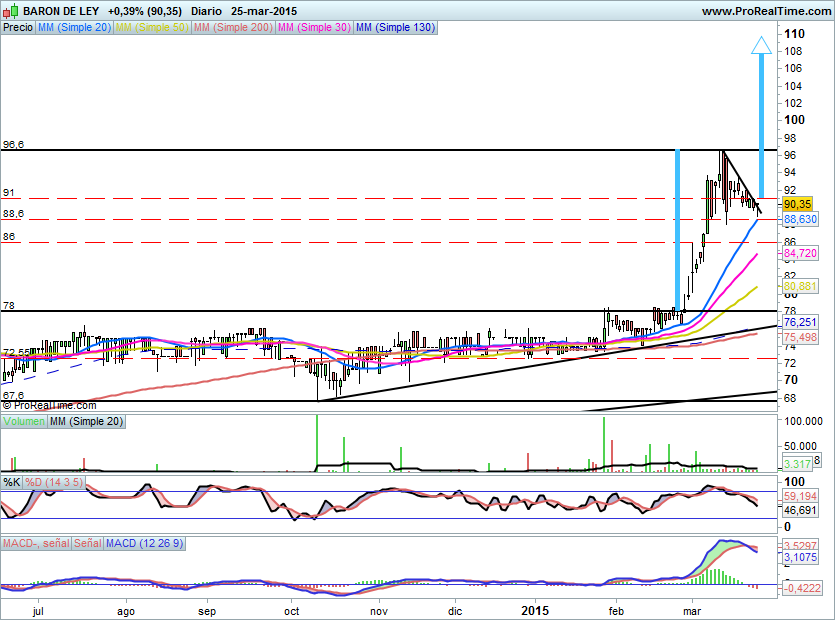
Task: Open the Diario timeframe selector
Action: 206,11
